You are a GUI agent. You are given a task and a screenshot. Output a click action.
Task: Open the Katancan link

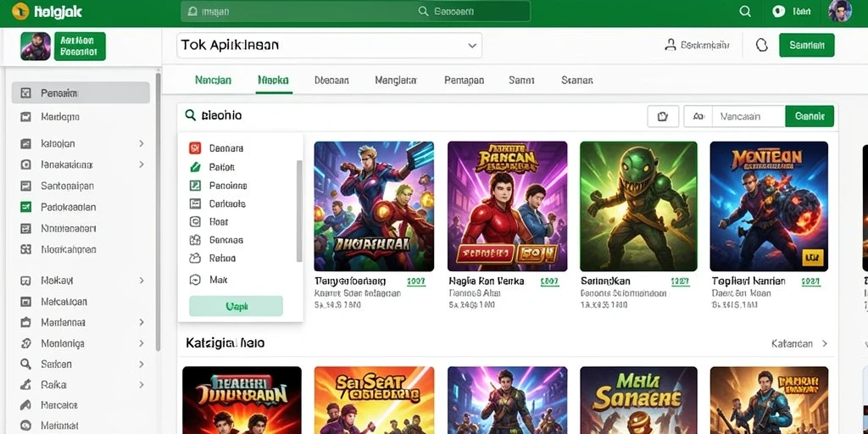[x=792, y=344]
